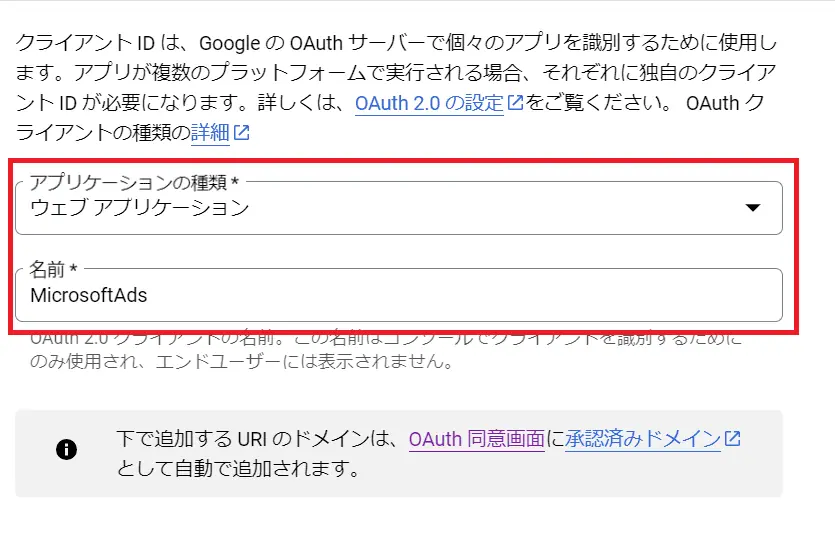This screenshot has height=542, width=835.
Task: Open the OAuth 2.0 の設定 link
Action: point(430,102)
